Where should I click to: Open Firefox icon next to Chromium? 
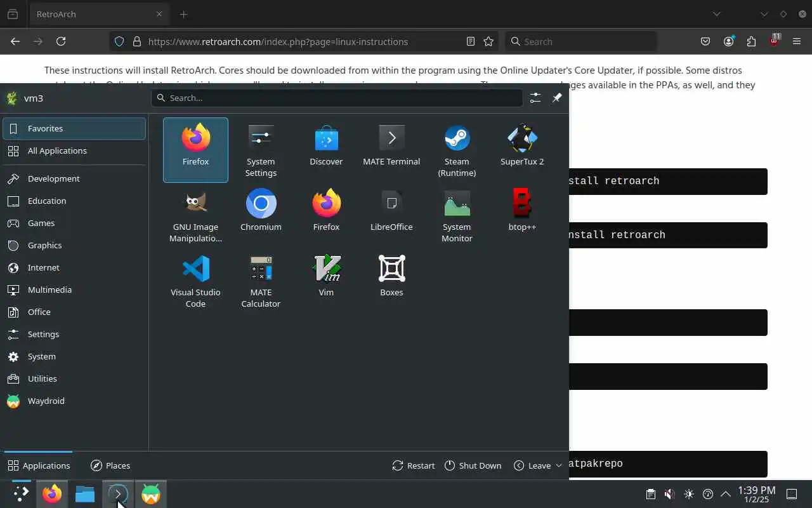(326, 215)
